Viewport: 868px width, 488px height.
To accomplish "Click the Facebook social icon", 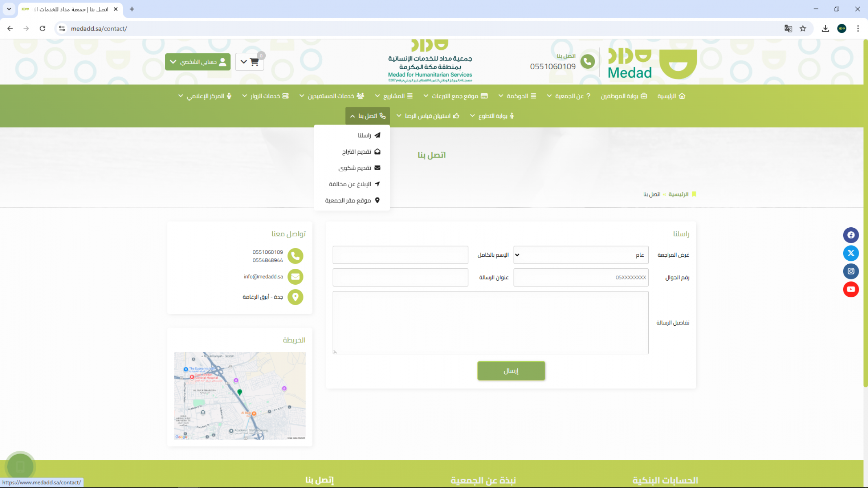I will tap(851, 235).
